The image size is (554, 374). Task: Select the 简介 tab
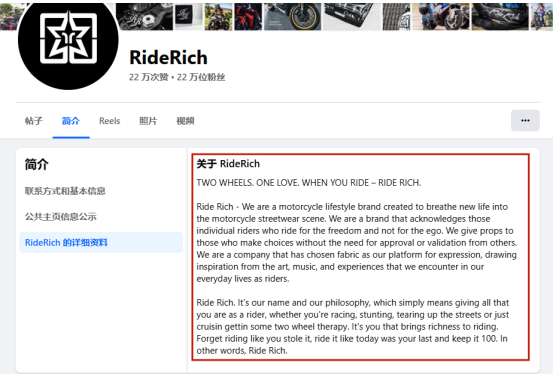[x=71, y=121]
